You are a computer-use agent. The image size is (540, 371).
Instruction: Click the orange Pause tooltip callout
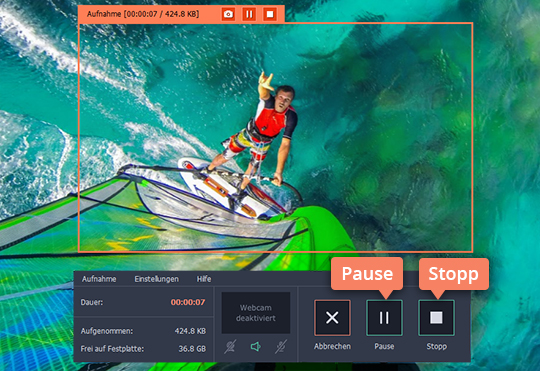(367, 274)
